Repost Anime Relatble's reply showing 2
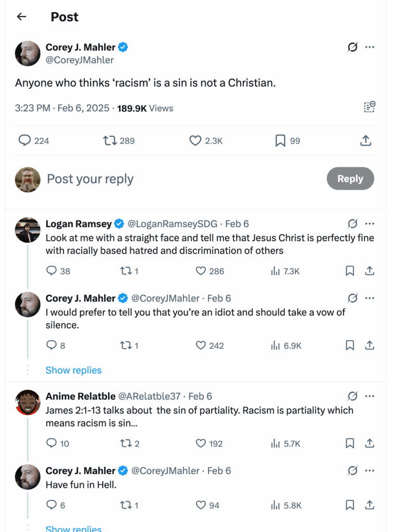The width and height of the screenshot is (394, 532). point(129,444)
